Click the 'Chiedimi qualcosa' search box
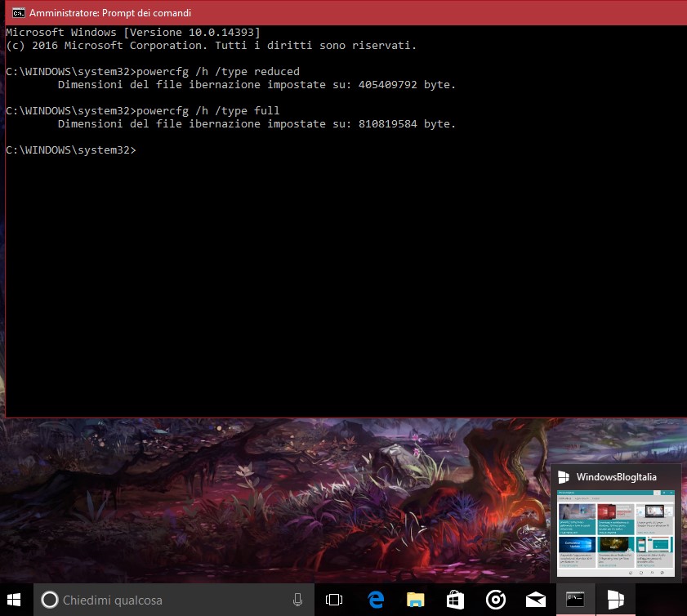The image size is (687, 616). click(174, 600)
